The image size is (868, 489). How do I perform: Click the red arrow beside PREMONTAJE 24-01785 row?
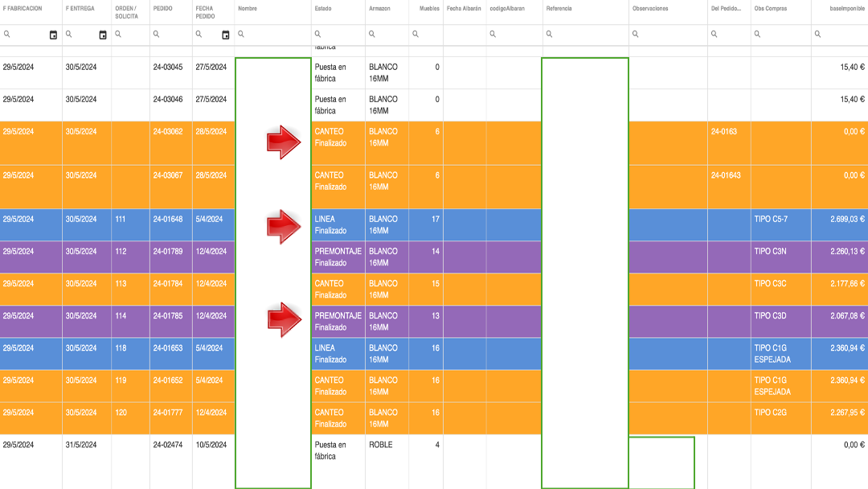[284, 319]
